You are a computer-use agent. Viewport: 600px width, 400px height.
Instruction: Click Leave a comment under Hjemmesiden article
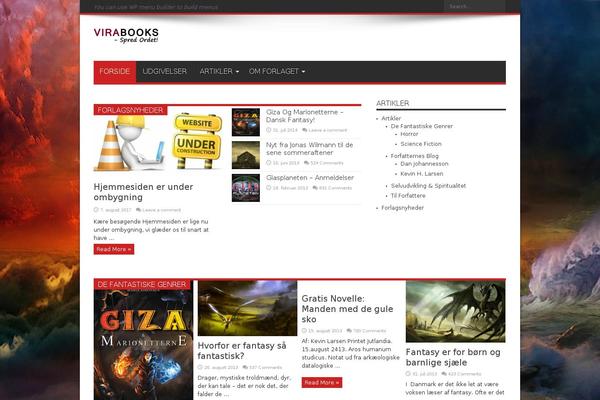pyautogui.click(x=159, y=210)
